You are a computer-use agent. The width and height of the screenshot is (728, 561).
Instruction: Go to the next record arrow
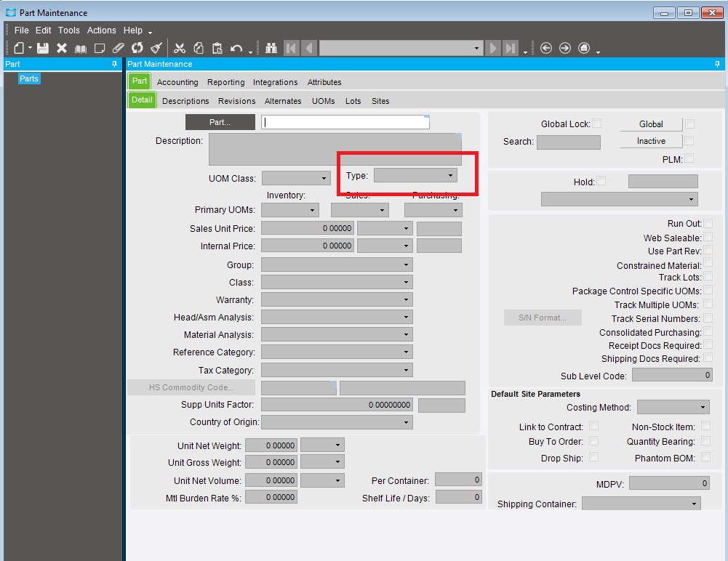click(x=492, y=48)
